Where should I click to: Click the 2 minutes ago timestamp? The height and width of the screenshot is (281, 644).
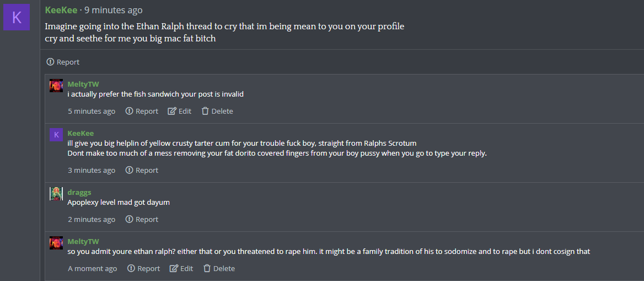92,219
